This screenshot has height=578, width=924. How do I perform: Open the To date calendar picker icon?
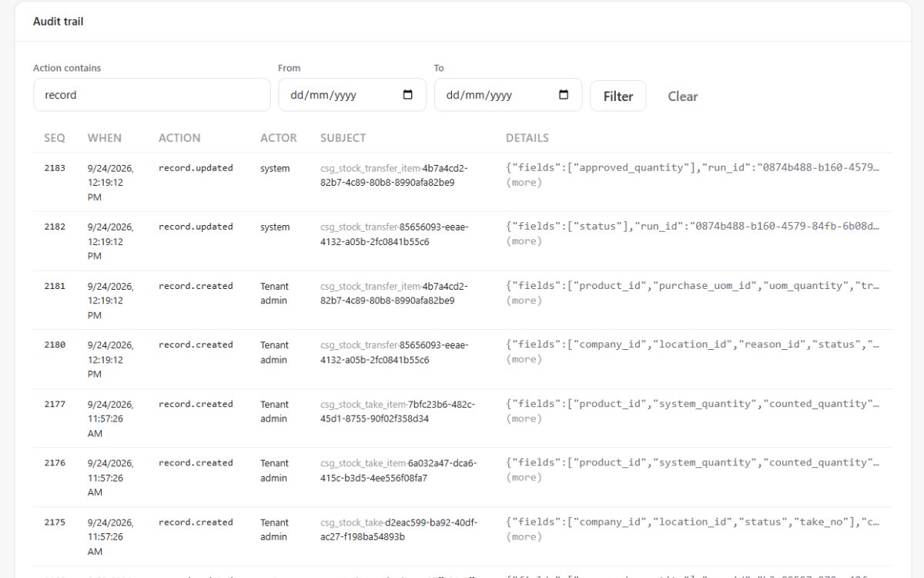[564, 95]
